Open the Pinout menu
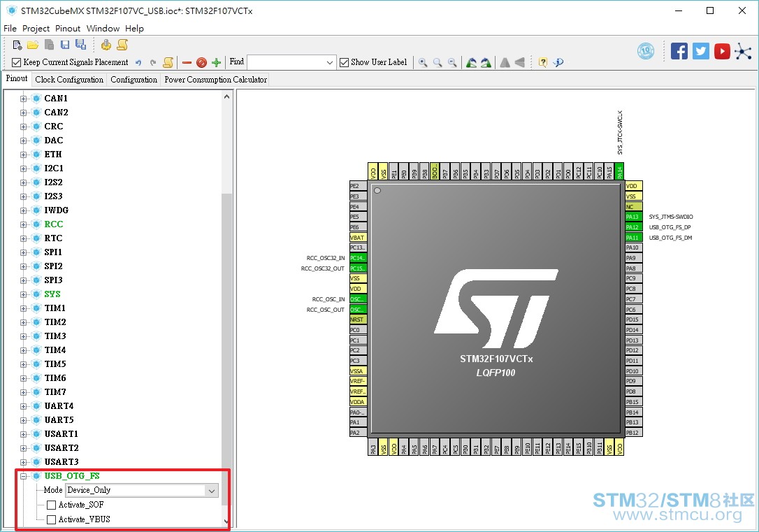The height and width of the screenshot is (532, 759). (68, 28)
